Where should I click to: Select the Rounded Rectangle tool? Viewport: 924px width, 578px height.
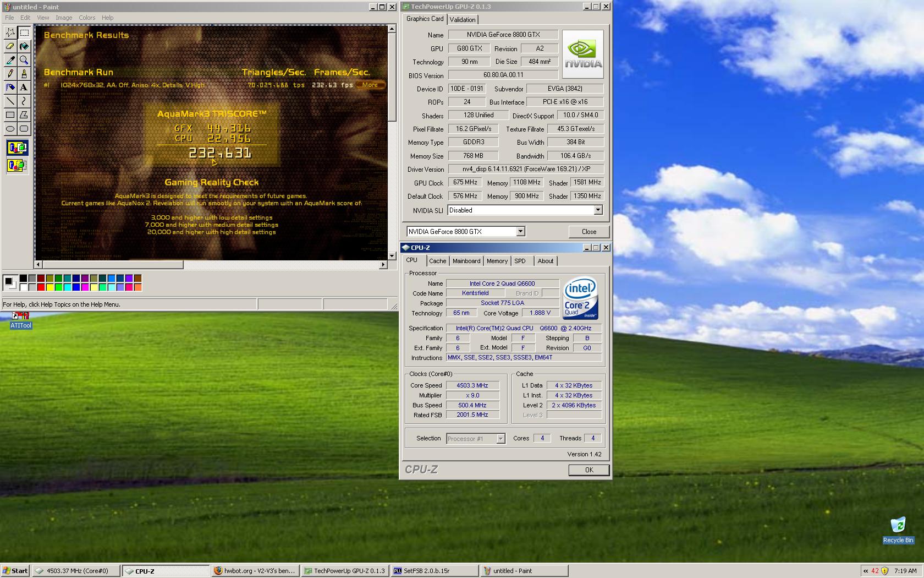(x=24, y=129)
